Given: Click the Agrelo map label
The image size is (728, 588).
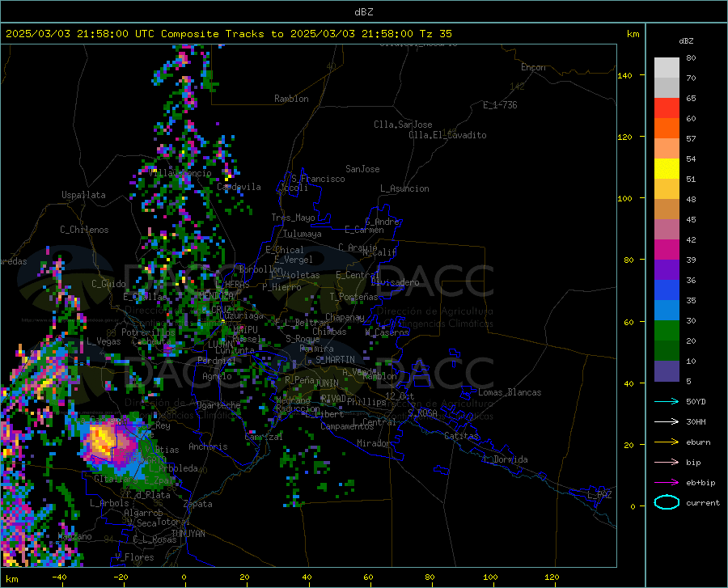Looking at the screenshot, I should pyautogui.click(x=217, y=376).
